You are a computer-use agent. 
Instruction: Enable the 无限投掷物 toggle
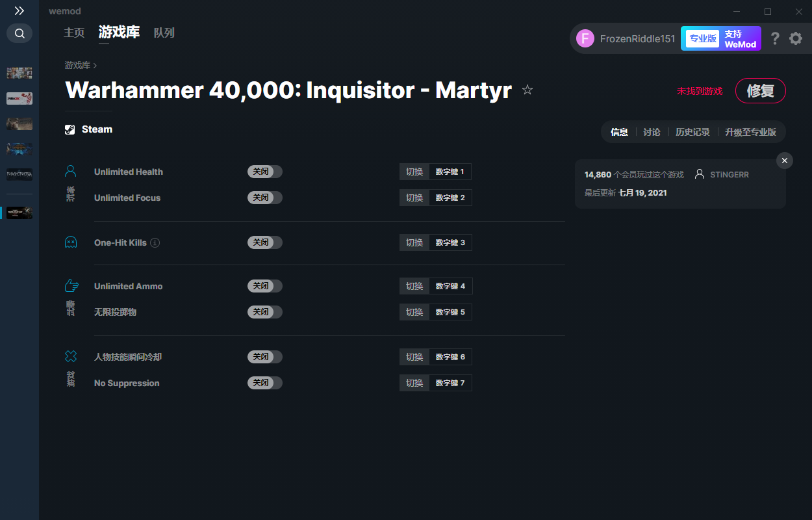click(265, 312)
